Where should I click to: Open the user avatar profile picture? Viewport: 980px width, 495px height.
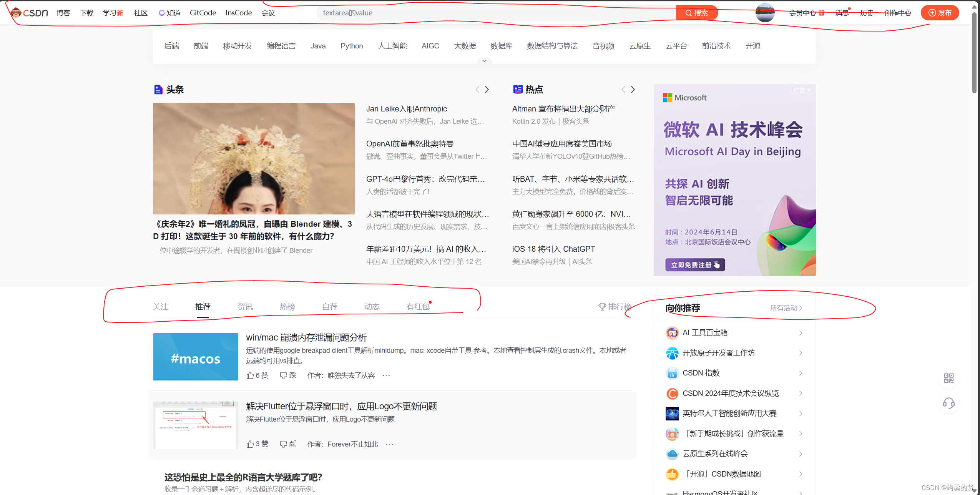[764, 13]
